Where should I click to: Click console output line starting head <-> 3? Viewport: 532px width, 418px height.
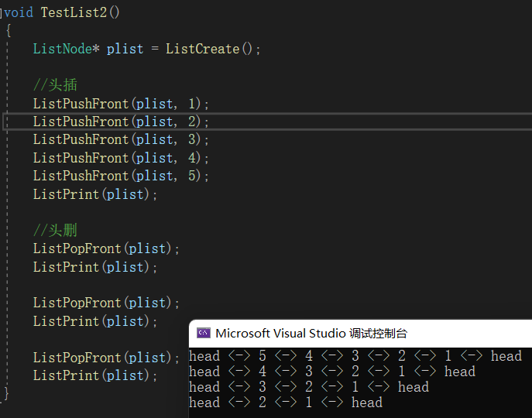tap(309, 387)
